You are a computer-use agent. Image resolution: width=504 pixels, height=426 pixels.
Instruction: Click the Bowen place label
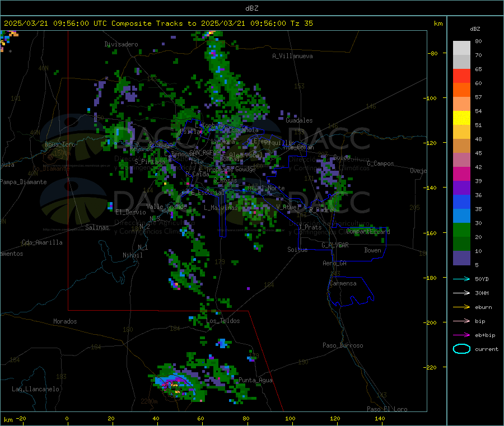click(x=373, y=250)
